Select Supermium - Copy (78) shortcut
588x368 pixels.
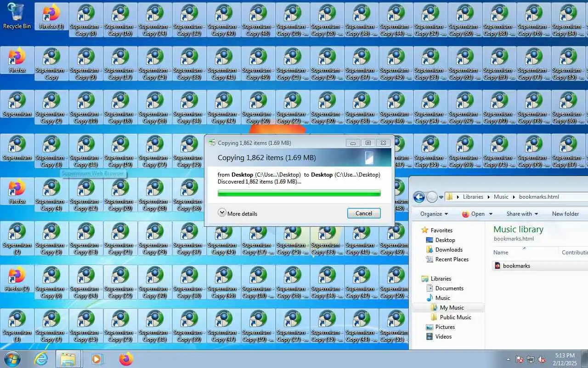coord(534,107)
